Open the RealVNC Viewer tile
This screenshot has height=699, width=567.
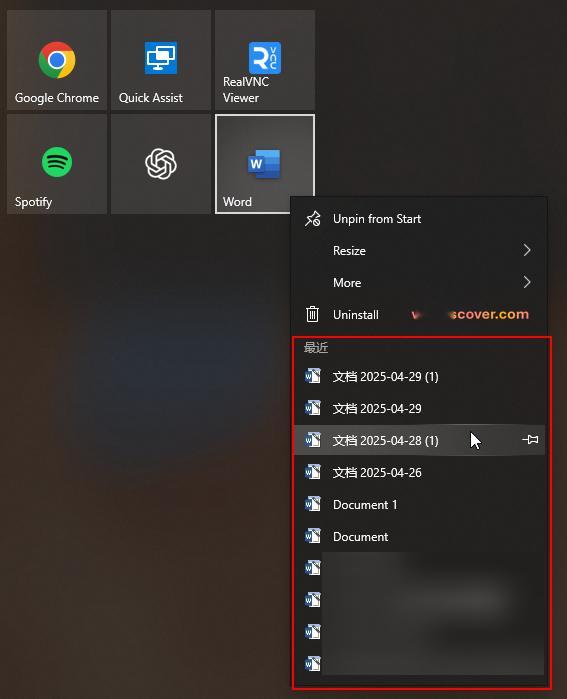click(x=265, y=60)
